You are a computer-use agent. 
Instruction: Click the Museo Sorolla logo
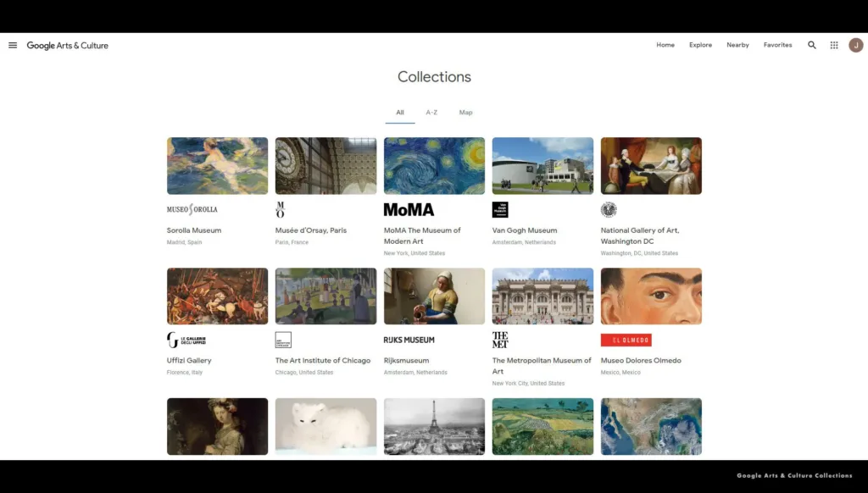click(x=192, y=210)
